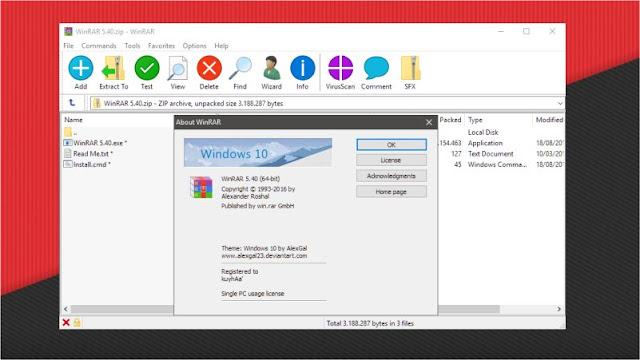
Task: Expand the archive path dropdown arrow
Action: [560, 103]
